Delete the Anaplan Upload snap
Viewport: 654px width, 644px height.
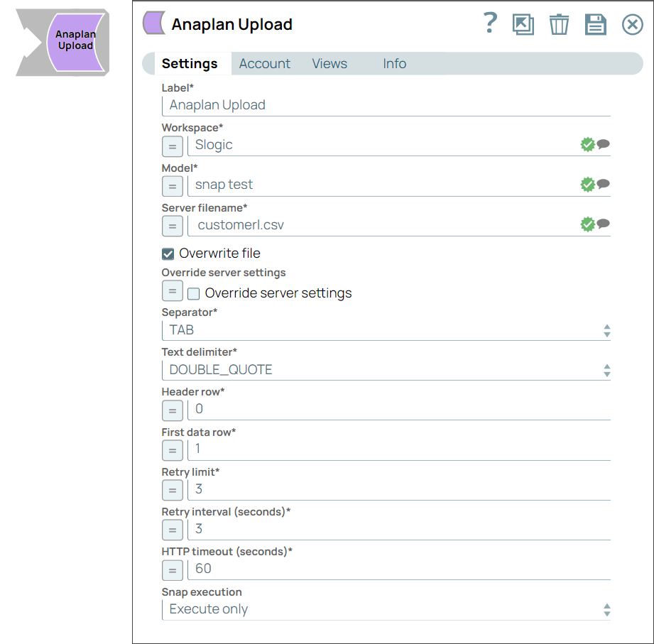[559, 24]
